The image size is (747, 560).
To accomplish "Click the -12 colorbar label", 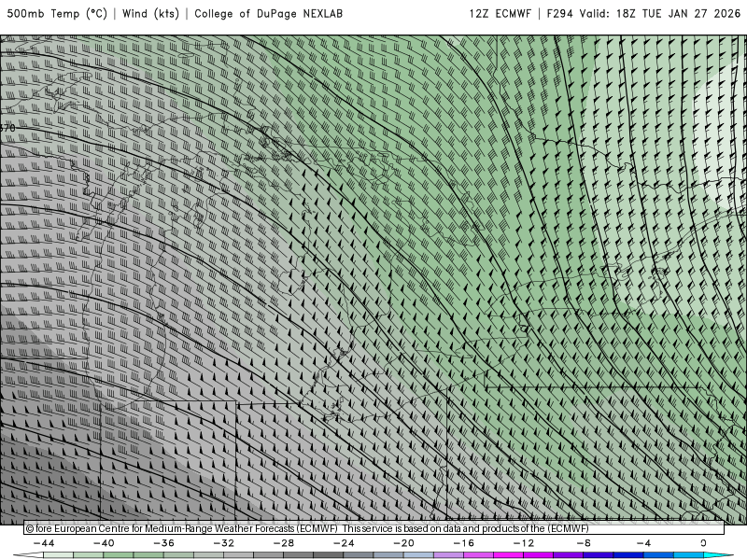I will (524, 543).
